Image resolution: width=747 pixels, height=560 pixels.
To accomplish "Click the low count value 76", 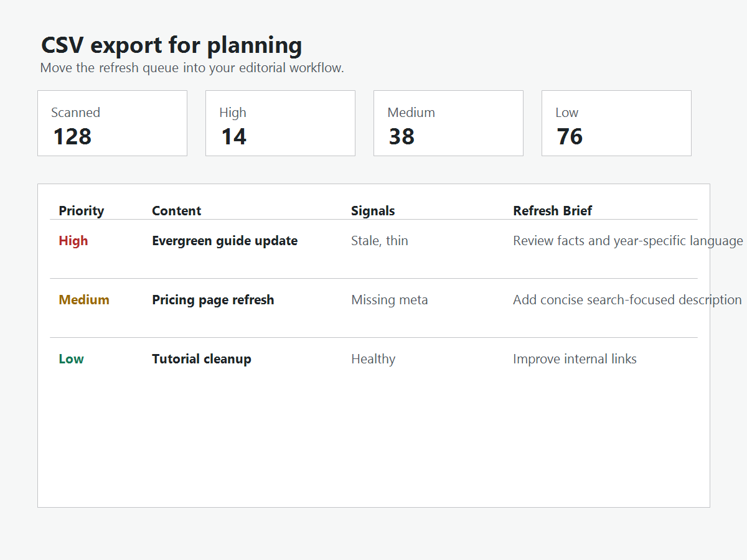I will pos(570,136).
